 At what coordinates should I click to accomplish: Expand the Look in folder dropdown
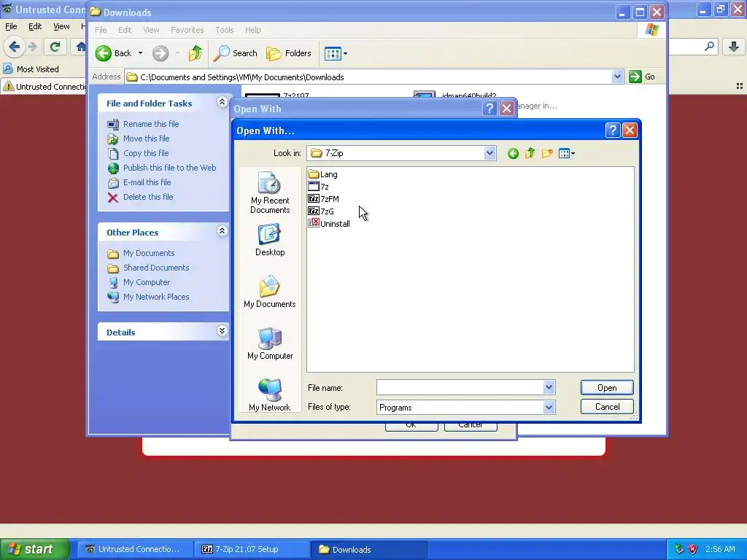click(489, 153)
